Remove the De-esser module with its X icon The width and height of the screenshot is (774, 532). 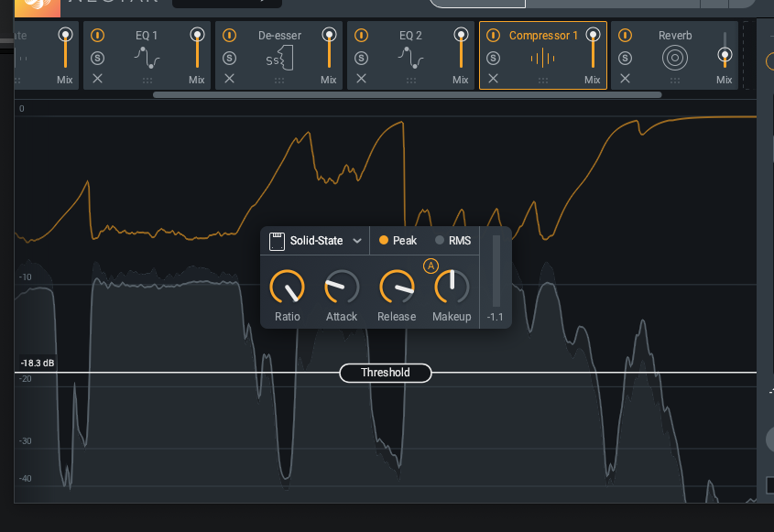(x=228, y=79)
